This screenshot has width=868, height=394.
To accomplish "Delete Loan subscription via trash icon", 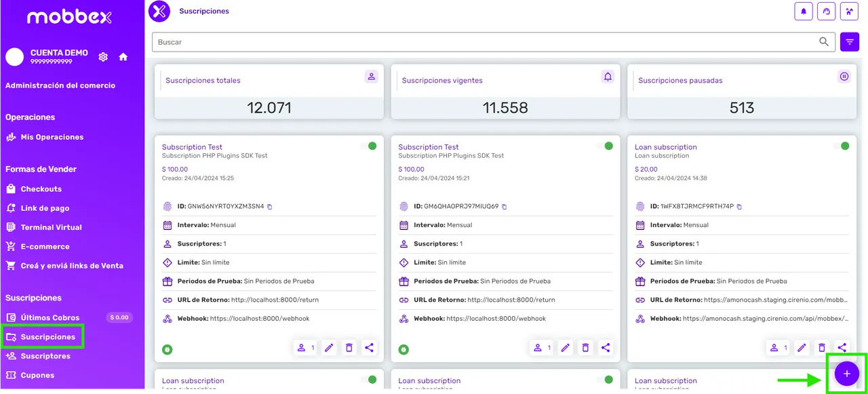I will click(x=822, y=347).
